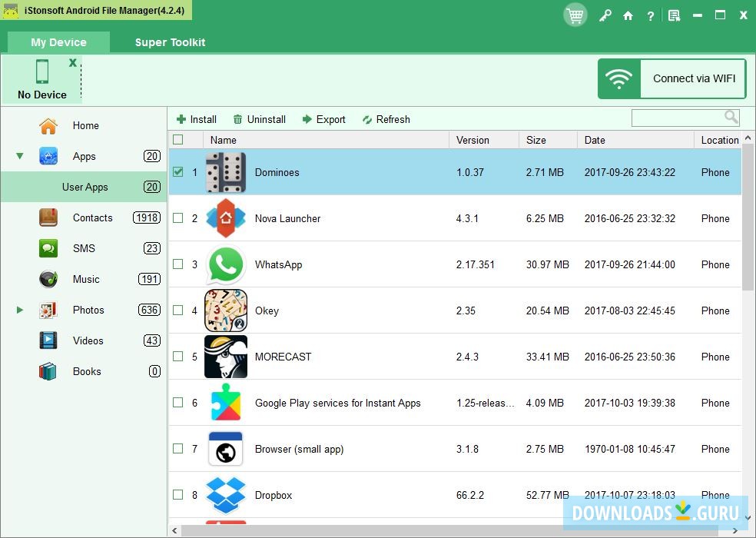This screenshot has width=756, height=538.
Task: Click the Okey date 2017-08-03 22:45:45
Action: (630, 311)
